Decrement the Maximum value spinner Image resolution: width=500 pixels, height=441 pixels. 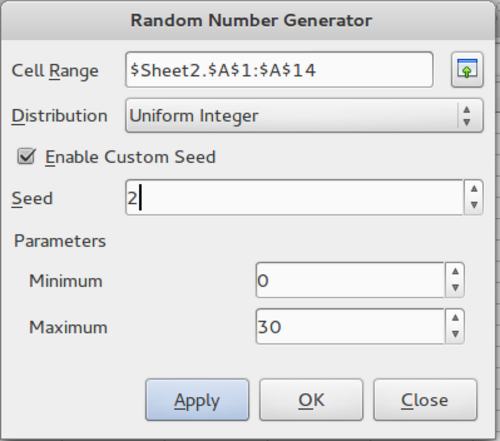point(455,334)
